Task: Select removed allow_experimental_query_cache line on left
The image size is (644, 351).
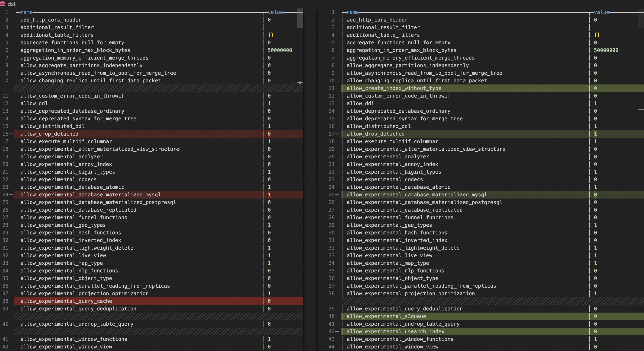Action: coord(66,301)
